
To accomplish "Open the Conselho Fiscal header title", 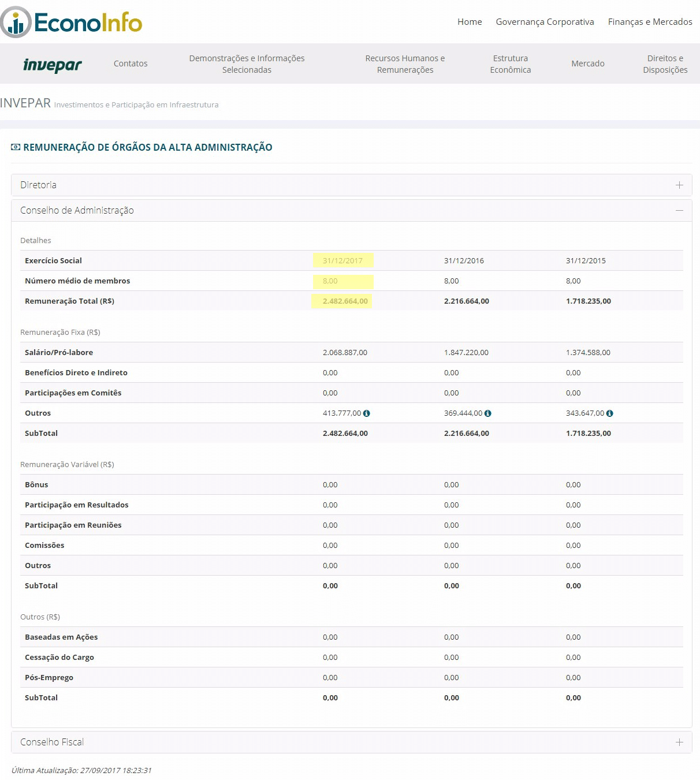I will 52,742.
